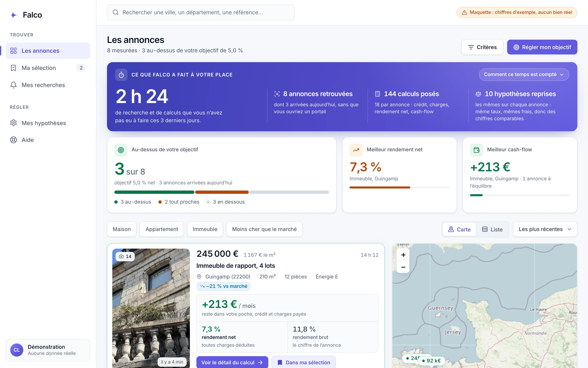The height and width of the screenshot is (368, 588).
Task: Click the warning triangle icon in the Maquette banner
Action: 464,12
